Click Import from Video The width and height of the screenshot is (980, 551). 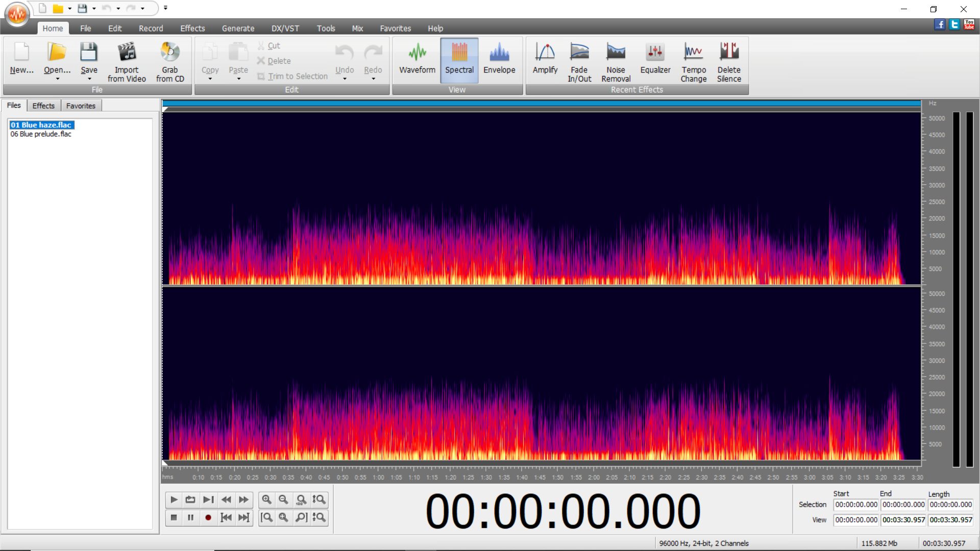pos(127,62)
